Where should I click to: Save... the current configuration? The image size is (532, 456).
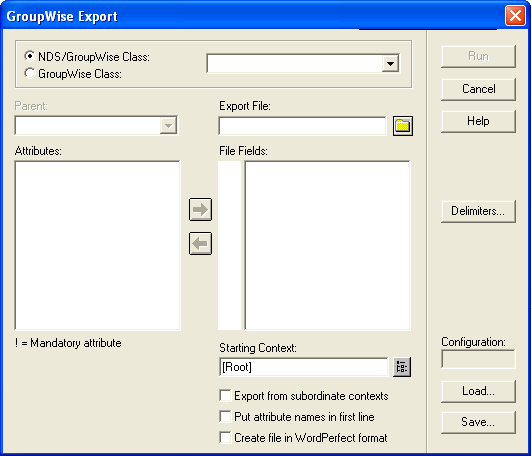coord(478,422)
